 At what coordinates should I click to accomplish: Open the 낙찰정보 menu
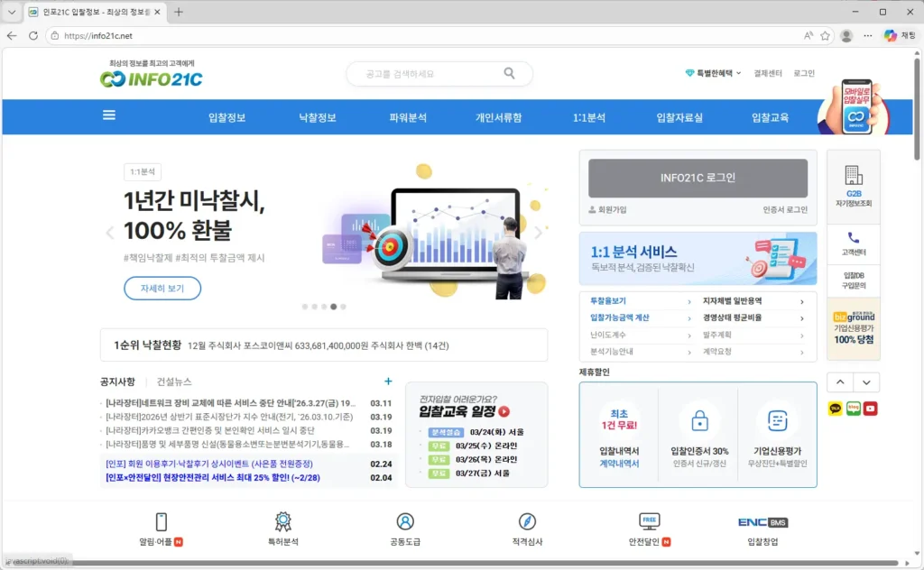pos(318,118)
